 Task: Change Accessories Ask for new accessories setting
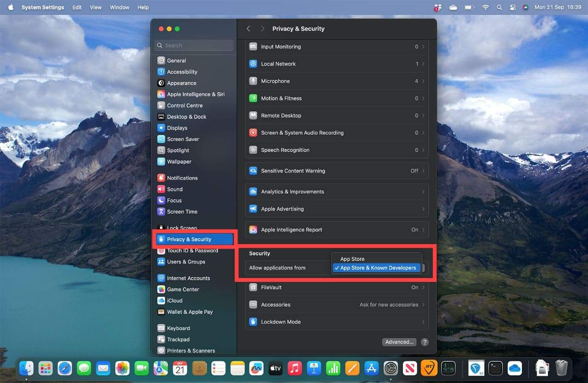click(x=337, y=304)
